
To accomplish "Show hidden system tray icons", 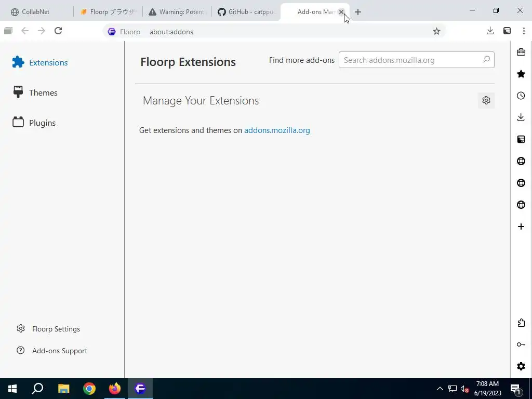I will click(440, 389).
